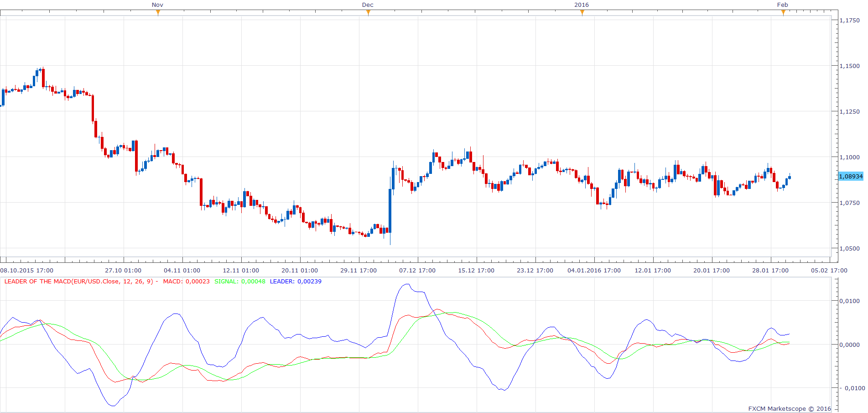Click the 1,1750 price axis label
This screenshot has height=413, width=868.
click(850, 20)
